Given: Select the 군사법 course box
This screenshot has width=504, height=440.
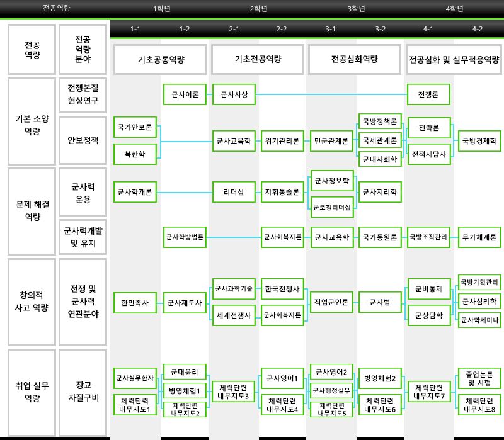Looking at the screenshot, I should coord(380,303).
